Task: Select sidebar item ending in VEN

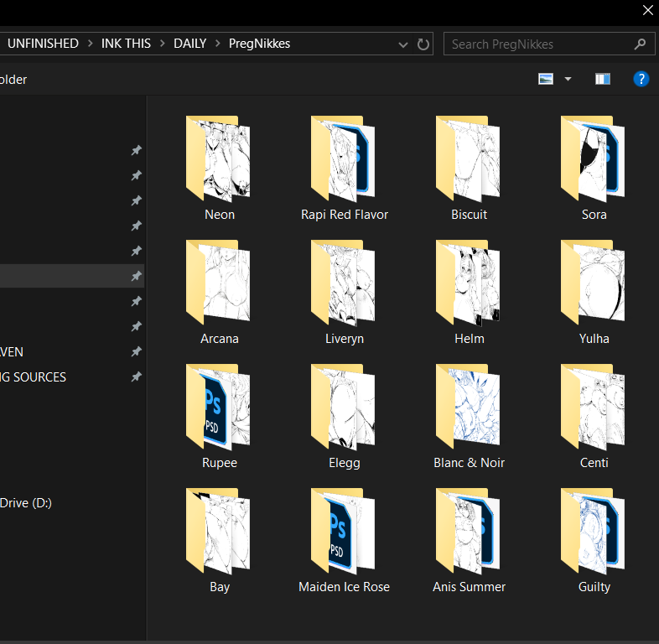Action: [x=72, y=352]
